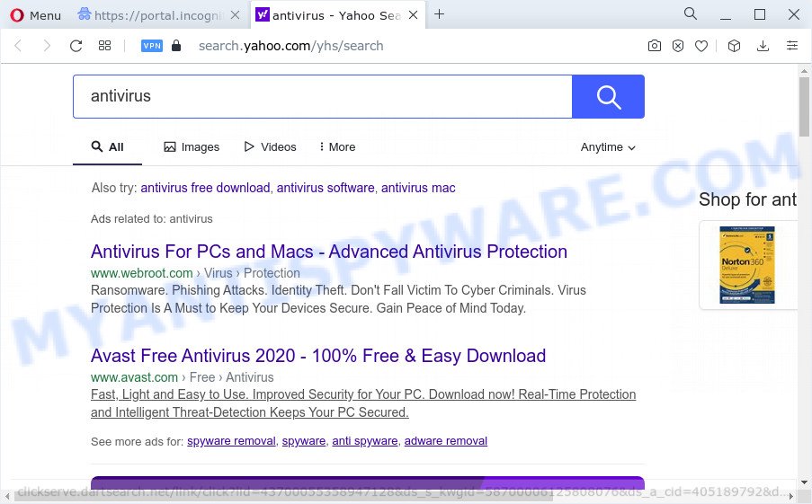
Task: Click the www.avast.com URL
Action: point(134,377)
